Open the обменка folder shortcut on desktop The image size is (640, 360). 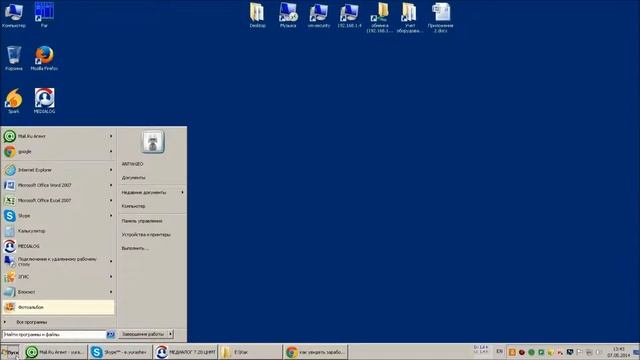point(380,17)
